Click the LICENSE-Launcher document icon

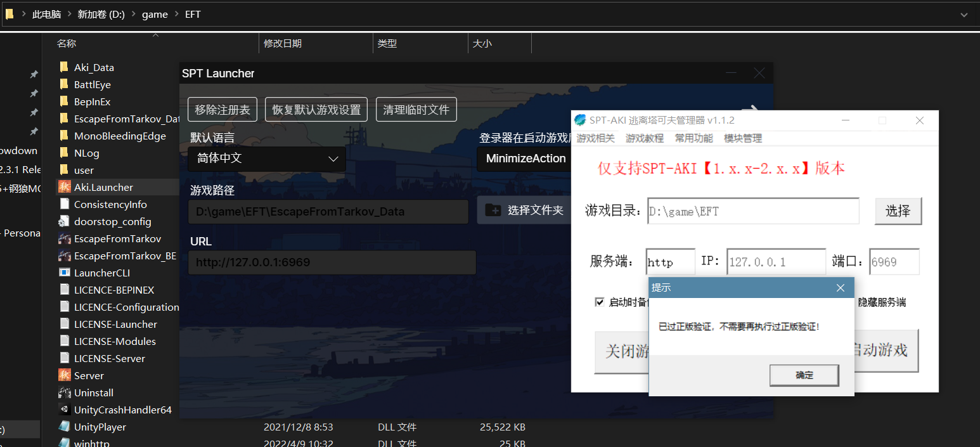coord(63,324)
